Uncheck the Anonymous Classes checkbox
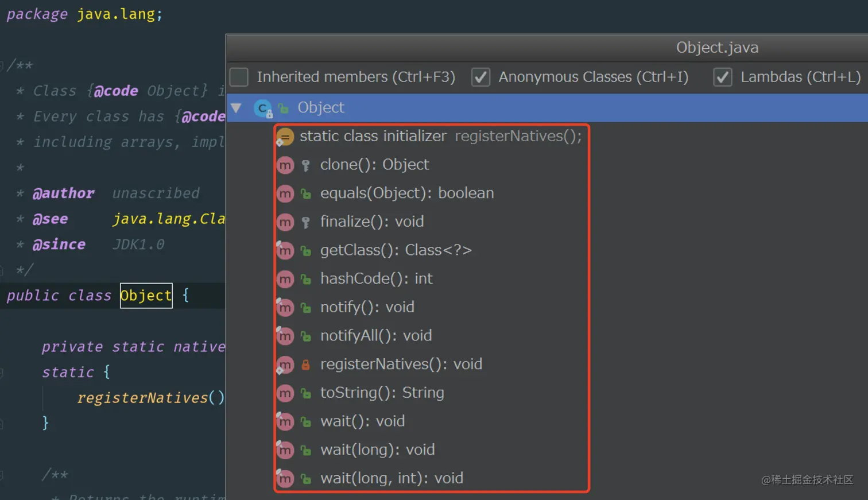The width and height of the screenshot is (868, 500). [x=480, y=77]
